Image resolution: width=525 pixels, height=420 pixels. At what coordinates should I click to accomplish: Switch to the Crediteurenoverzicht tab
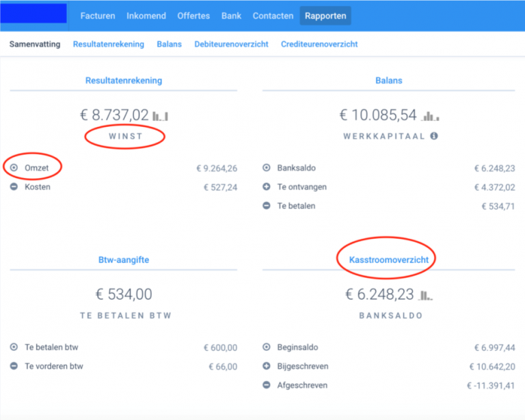(x=319, y=44)
